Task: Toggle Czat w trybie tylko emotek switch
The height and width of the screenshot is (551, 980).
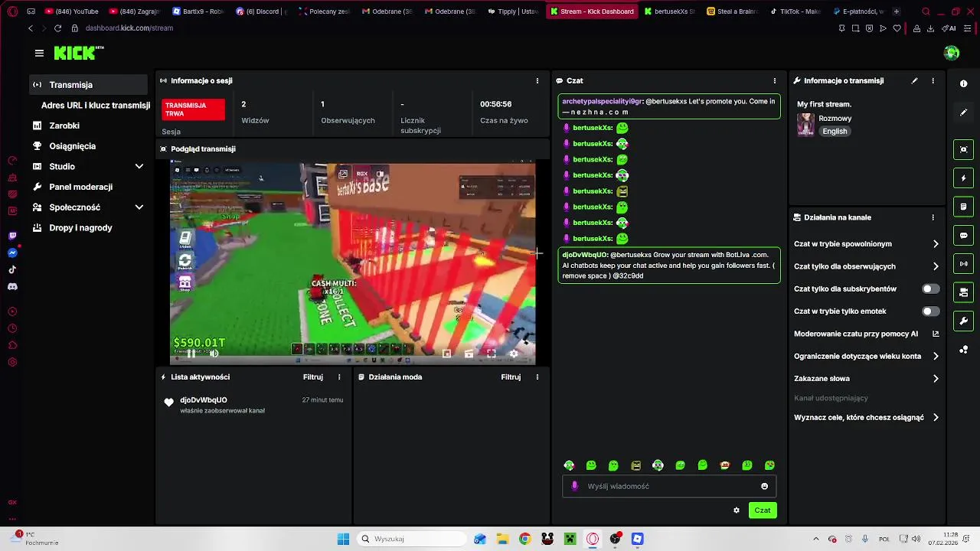Action: coord(930,311)
